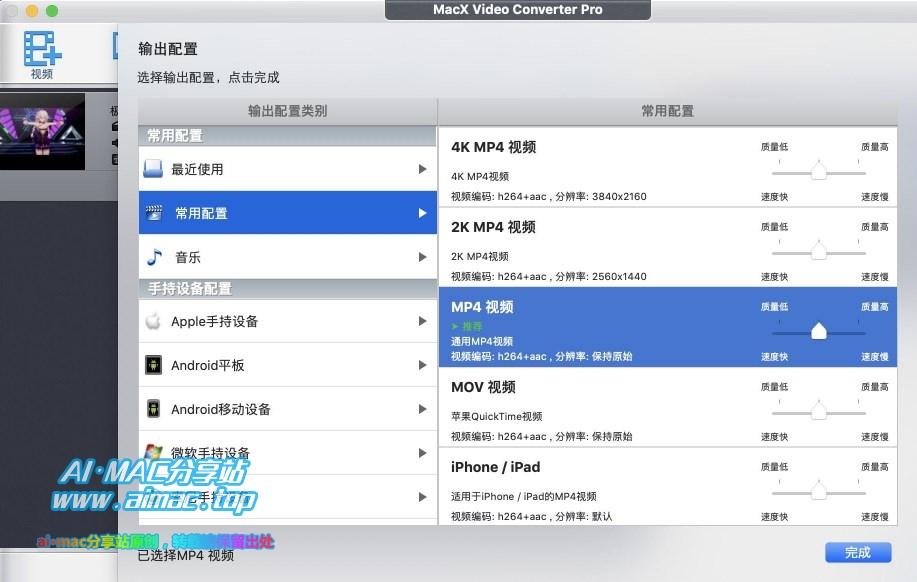
Task: Expand arrow beside 最近使用
Action: (x=422, y=169)
